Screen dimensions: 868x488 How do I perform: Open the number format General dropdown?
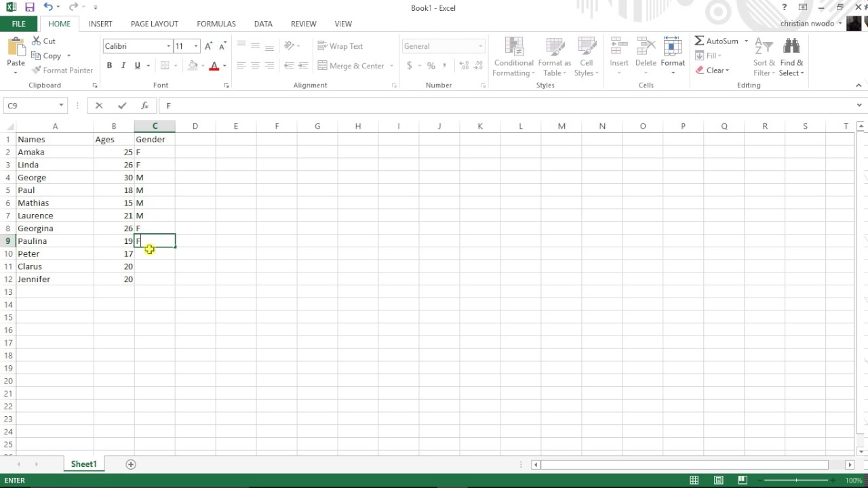point(481,46)
